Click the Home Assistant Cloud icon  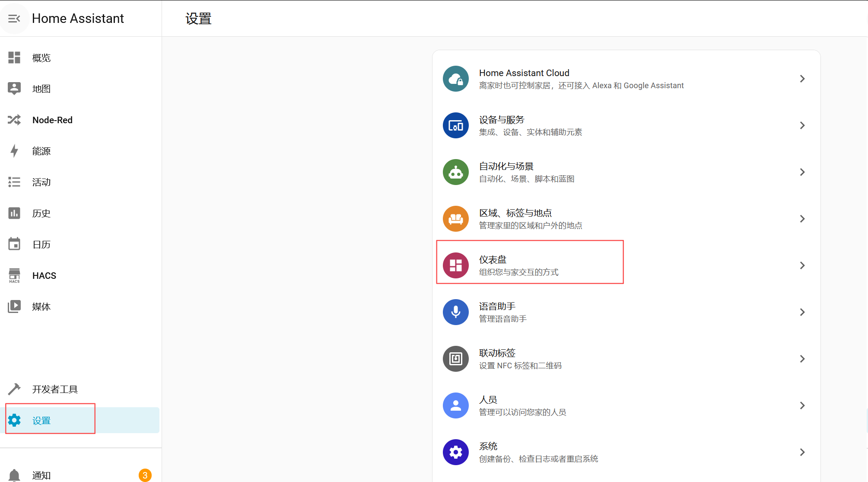[455, 79]
